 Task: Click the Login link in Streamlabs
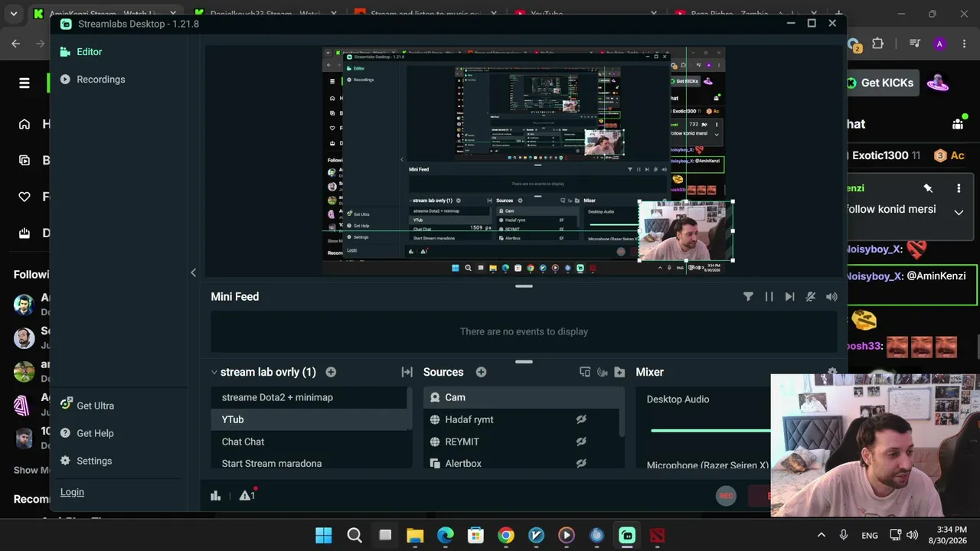coord(72,492)
